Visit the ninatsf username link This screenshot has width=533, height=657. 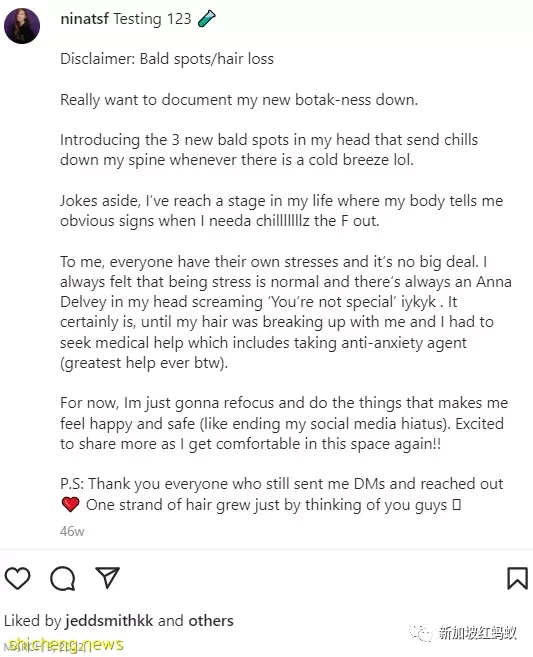85,19
